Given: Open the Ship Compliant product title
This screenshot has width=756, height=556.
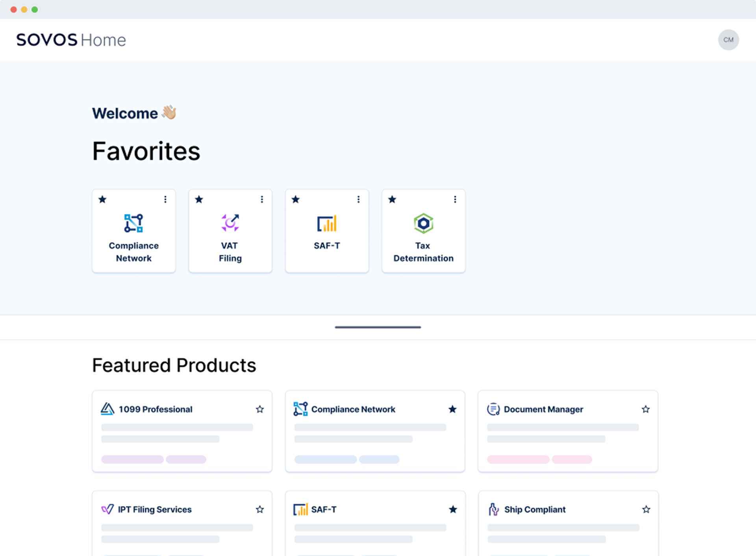Looking at the screenshot, I should coord(535,509).
